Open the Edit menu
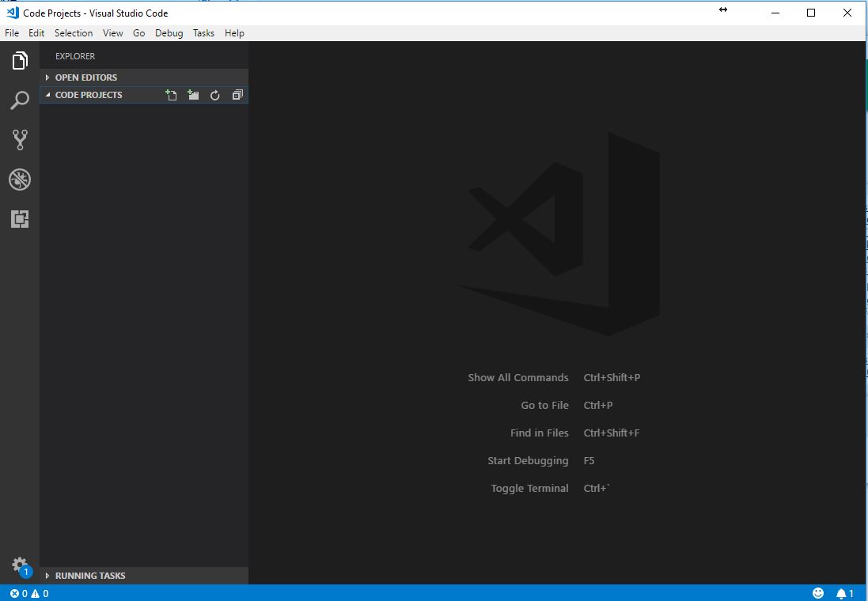Image resolution: width=868 pixels, height=601 pixels. pyautogui.click(x=36, y=32)
